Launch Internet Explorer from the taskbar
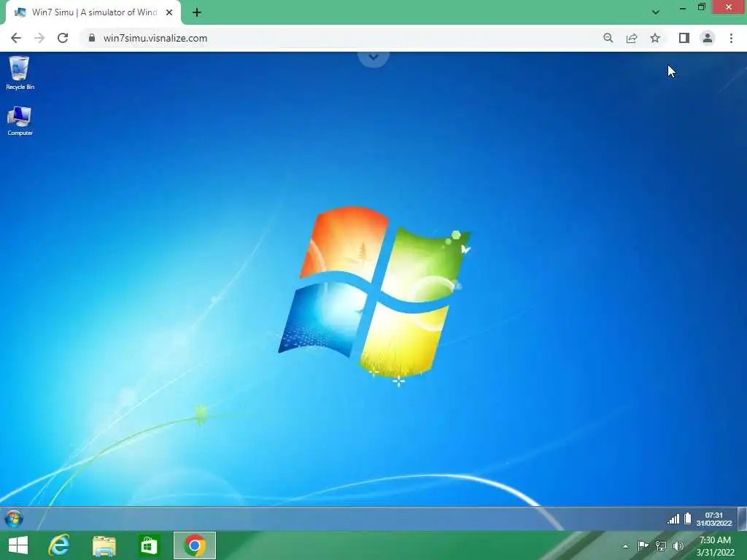This screenshot has height=560, width=747. pyautogui.click(x=59, y=545)
